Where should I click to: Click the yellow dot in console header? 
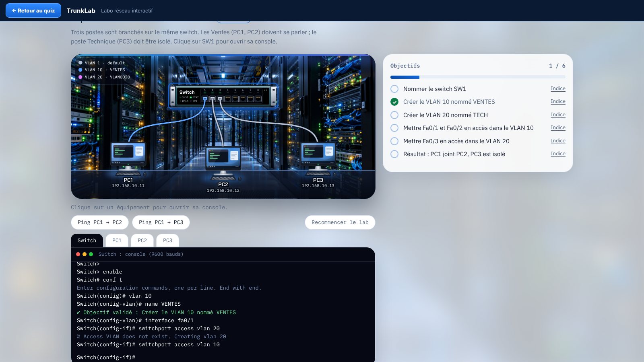coord(85,254)
